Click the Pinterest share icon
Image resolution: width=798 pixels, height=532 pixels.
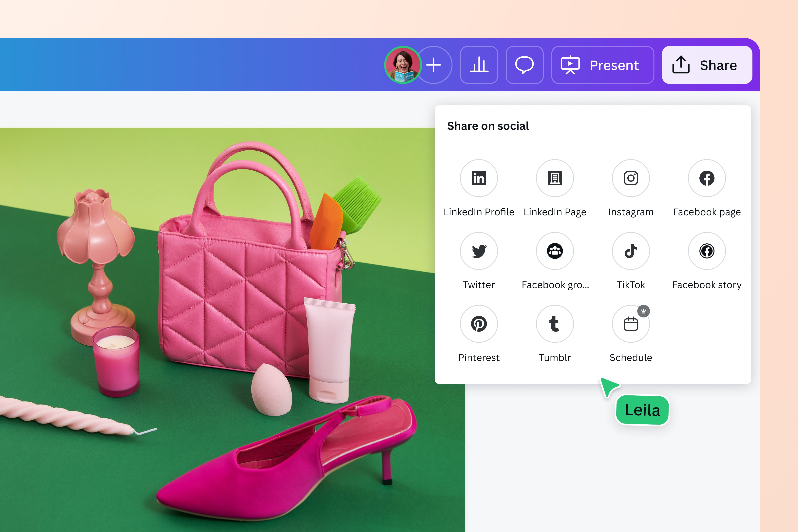(479, 324)
